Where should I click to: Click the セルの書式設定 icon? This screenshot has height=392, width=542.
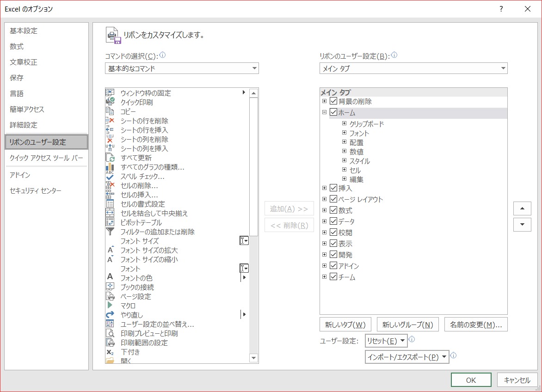click(110, 204)
